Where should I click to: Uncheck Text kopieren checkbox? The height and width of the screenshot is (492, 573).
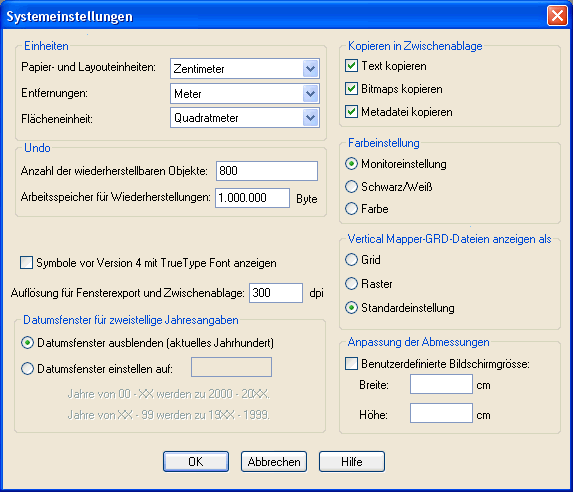(x=351, y=66)
